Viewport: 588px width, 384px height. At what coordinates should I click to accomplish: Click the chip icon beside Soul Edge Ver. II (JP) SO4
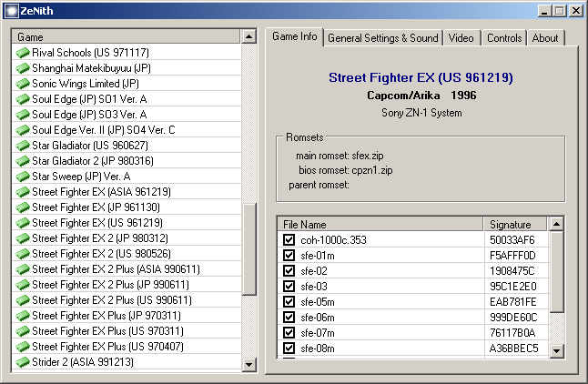[23, 130]
